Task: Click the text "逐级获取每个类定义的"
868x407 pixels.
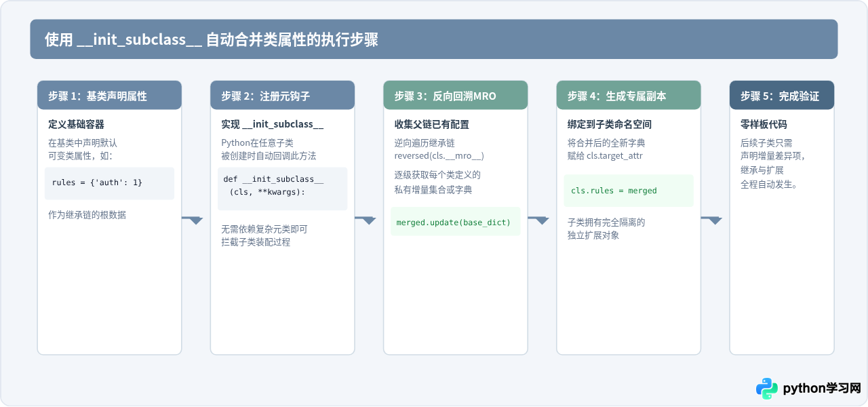Action: click(437, 175)
